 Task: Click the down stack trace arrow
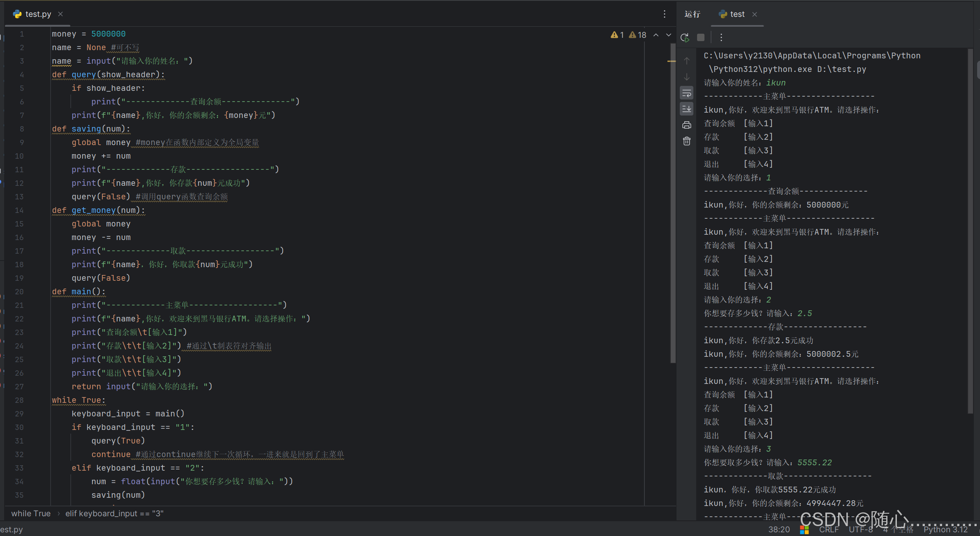(x=686, y=77)
